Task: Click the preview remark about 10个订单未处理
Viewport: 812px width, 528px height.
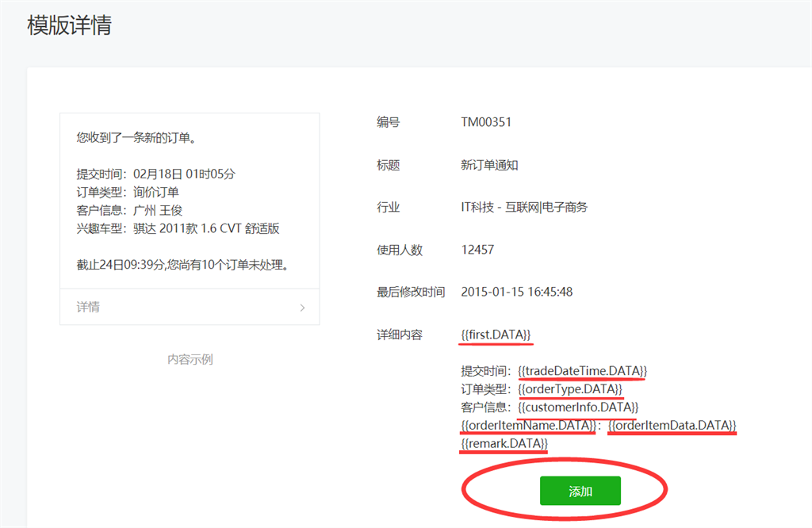Action: coord(182,265)
